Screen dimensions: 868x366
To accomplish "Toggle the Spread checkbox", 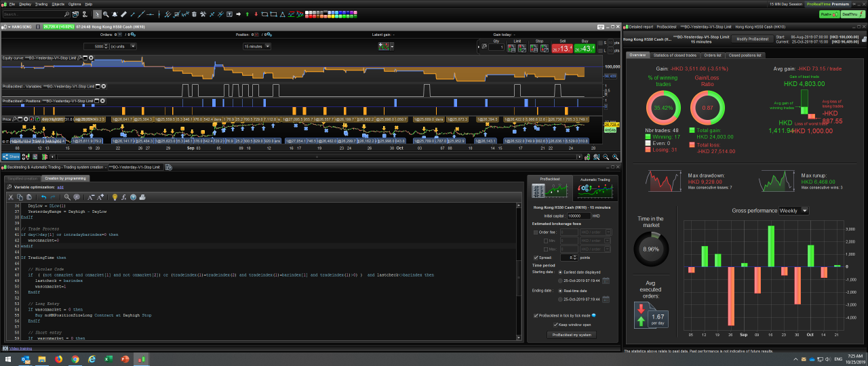I will (x=536, y=258).
